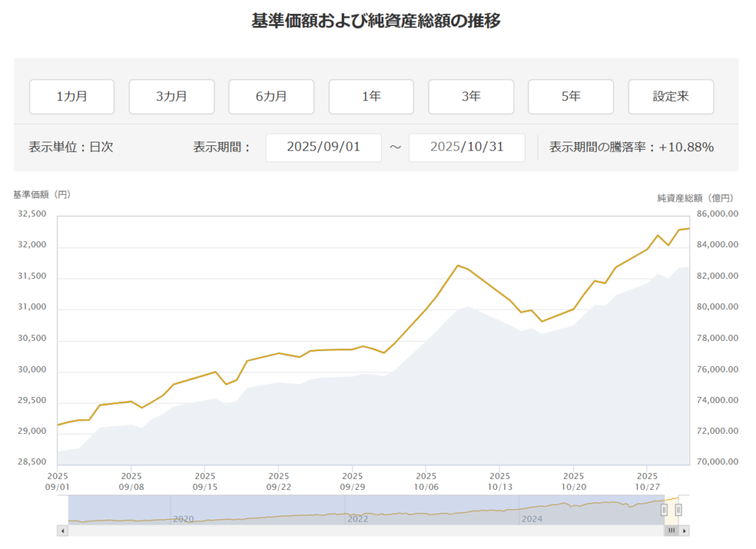Image resolution: width=756 pixels, height=549 pixels.
Task: Click the navigator scrollbar thumb grip
Action: (672, 531)
